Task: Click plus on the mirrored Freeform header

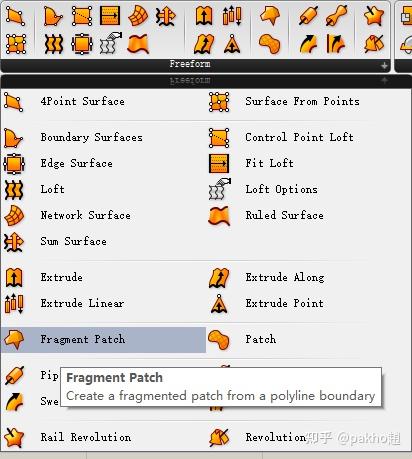Action: [384, 80]
